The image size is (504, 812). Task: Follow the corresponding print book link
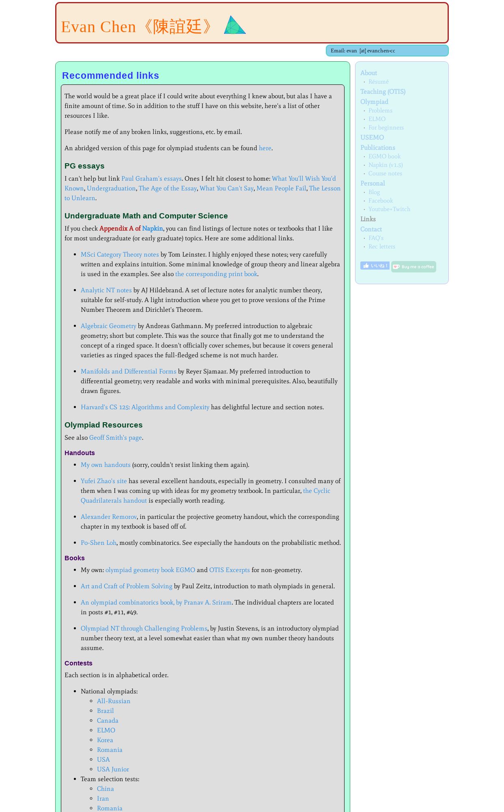tap(216, 274)
